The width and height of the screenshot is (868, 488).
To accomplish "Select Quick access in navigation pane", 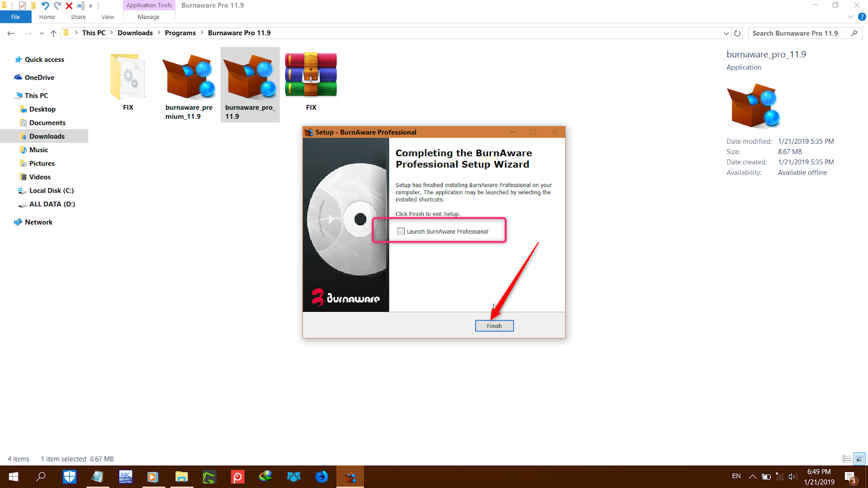I will (x=39, y=60).
